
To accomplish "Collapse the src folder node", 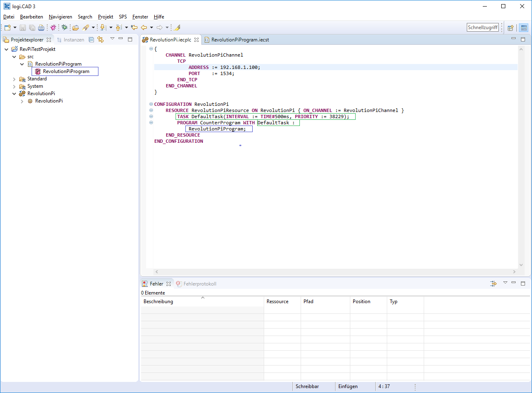I will pos(14,57).
